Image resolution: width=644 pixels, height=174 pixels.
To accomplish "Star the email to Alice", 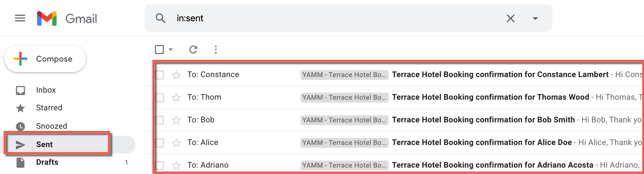I will pos(176,143).
